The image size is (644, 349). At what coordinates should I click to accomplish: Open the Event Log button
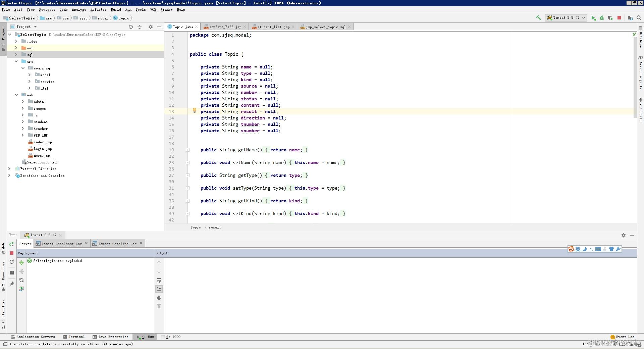623,337
